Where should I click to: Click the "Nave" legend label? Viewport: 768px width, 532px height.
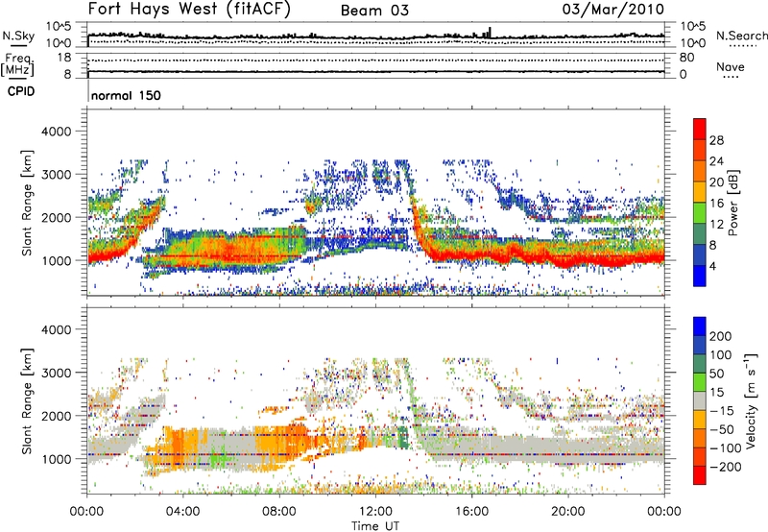pyautogui.click(x=730, y=66)
